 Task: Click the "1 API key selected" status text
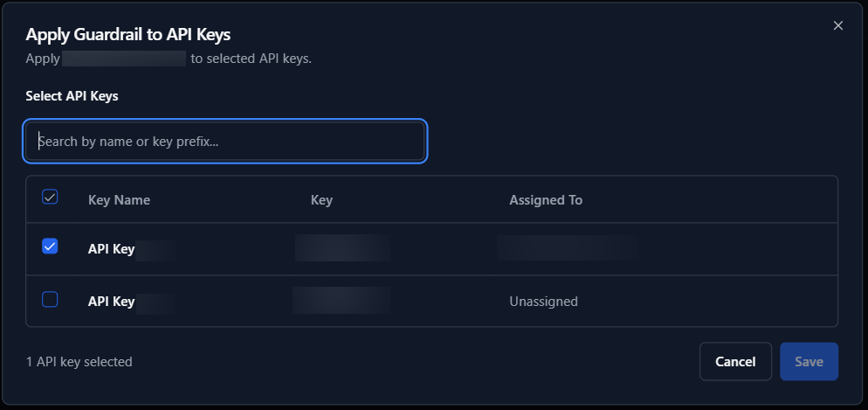(79, 362)
